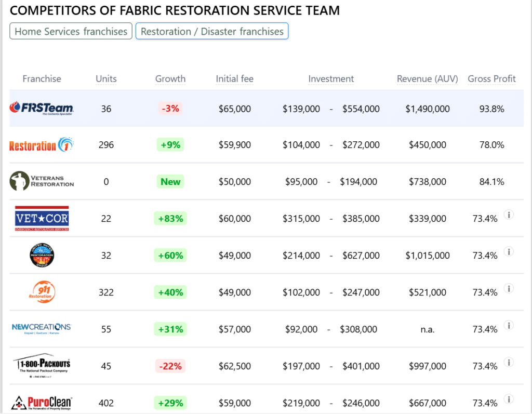Select the $667,000 revenue value

coord(428,403)
